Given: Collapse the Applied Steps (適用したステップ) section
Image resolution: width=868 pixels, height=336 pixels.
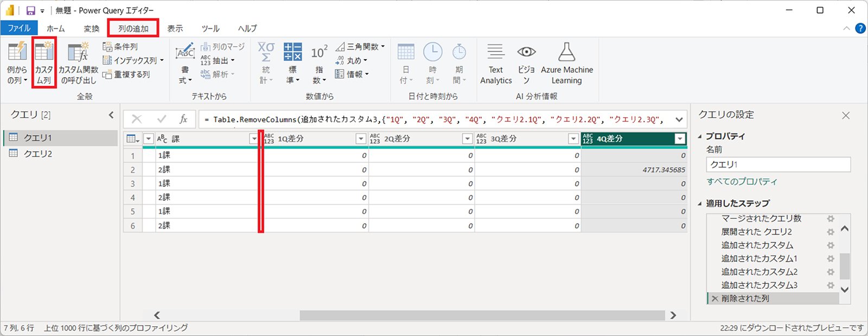Looking at the screenshot, I should (x=700, y=204).
